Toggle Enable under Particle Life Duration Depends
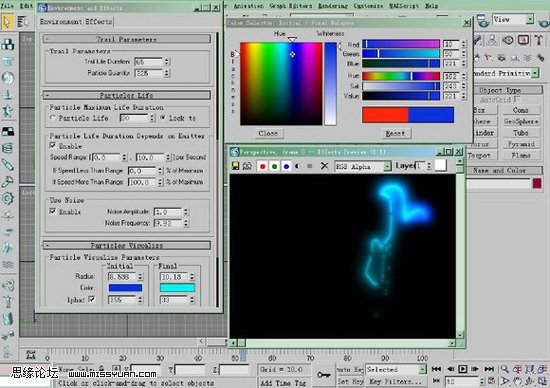 [x=53, y=145]
